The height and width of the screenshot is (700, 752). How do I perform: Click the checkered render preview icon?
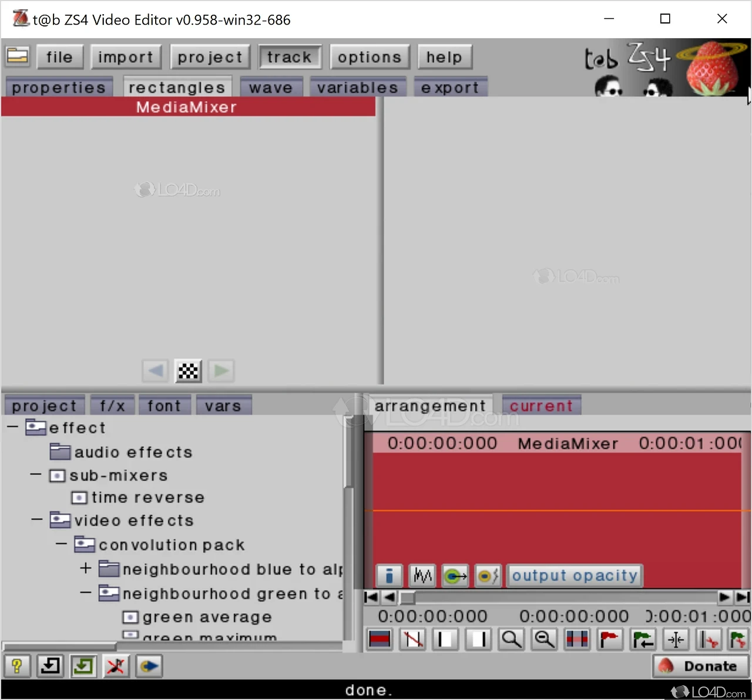tap(188, 371)
